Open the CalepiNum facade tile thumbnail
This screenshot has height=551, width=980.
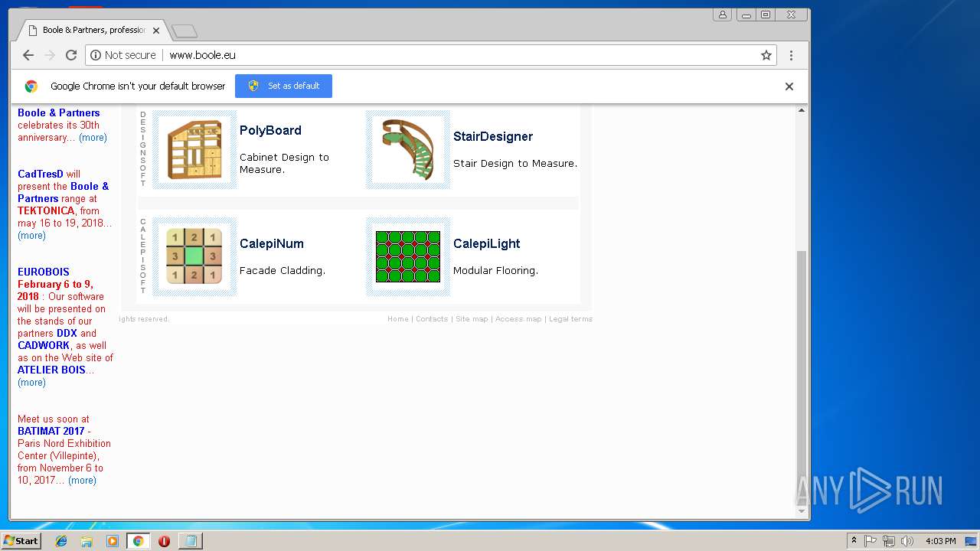[194, 256]
